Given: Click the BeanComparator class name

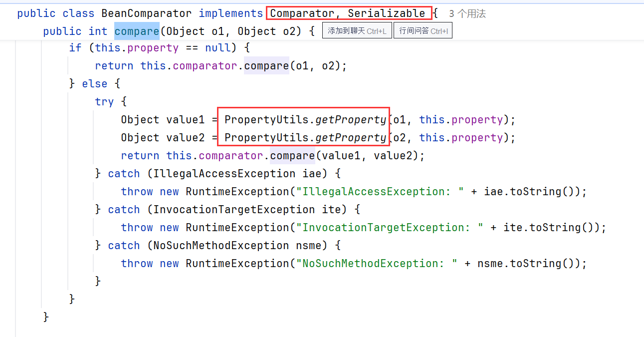Looking at the screenshot, I should (146, 13).
